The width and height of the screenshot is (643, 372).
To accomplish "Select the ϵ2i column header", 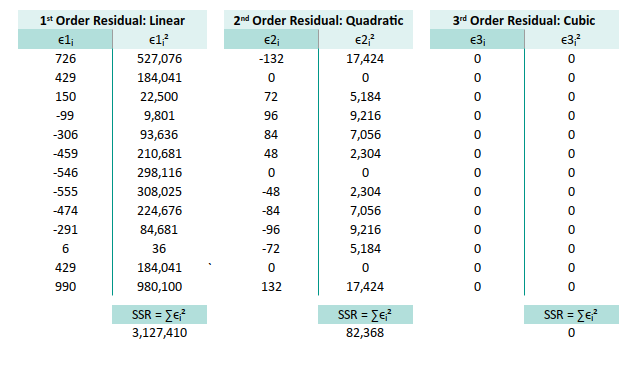I will tap(271, 40).
